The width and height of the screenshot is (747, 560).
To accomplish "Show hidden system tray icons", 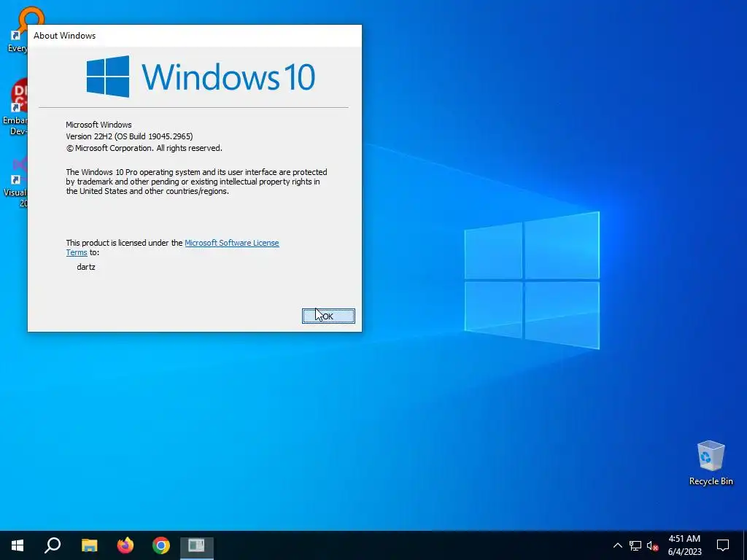I will [x=617, y=545].
